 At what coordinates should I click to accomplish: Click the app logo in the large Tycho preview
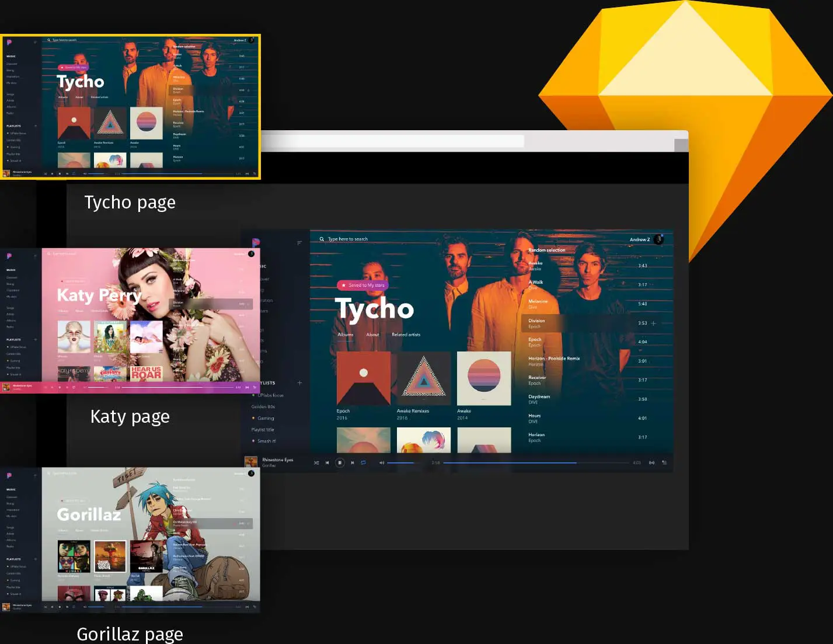tap(256, 242)
